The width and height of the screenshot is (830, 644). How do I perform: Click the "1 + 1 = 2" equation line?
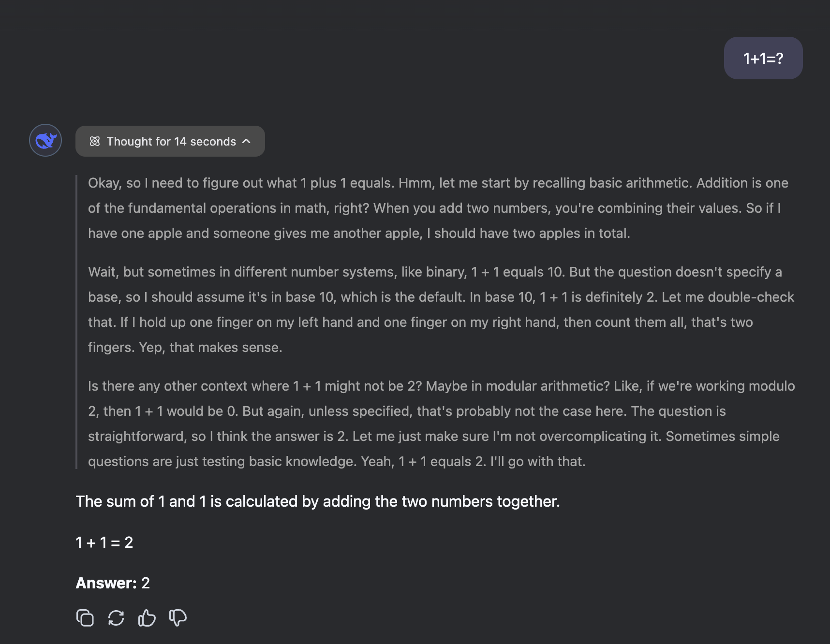click(x=104, y=542)
